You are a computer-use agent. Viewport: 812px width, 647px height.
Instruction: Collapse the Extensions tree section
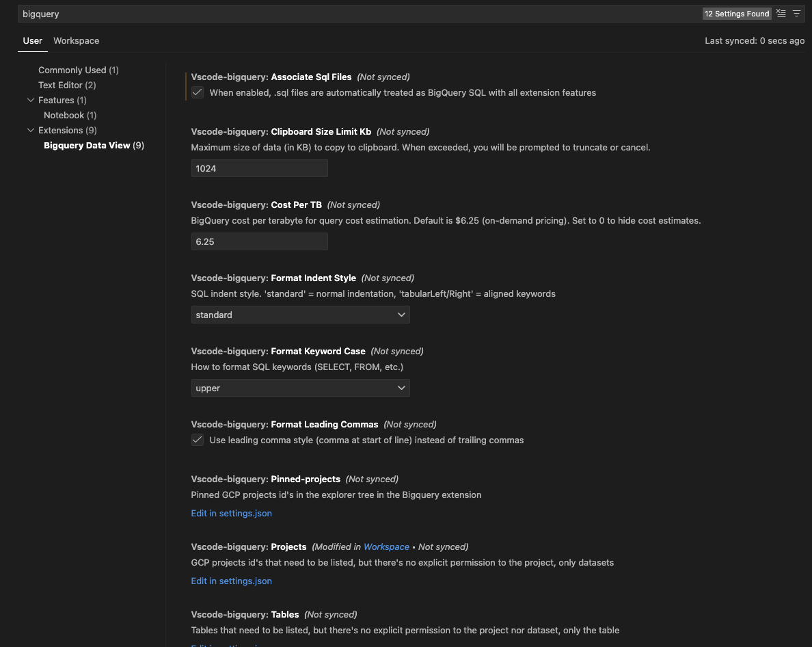[x=31, y=130]
